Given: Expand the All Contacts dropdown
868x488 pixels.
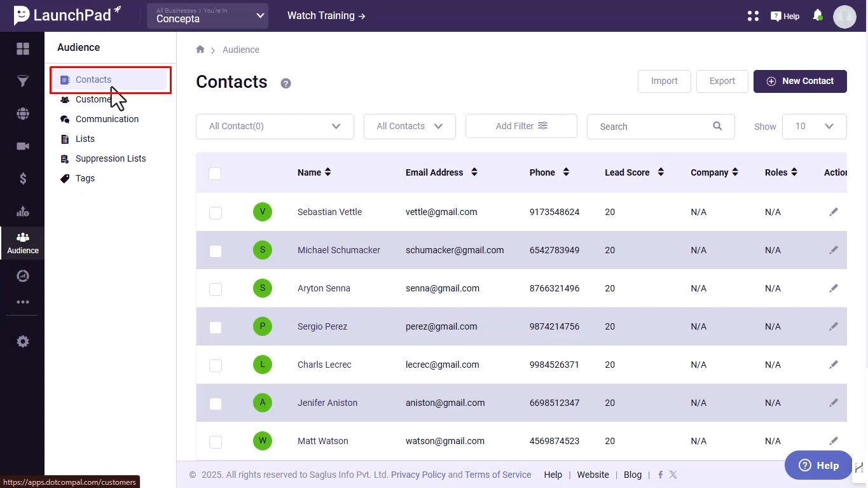Looking at the screenshot, I should (x=410, y=126).
